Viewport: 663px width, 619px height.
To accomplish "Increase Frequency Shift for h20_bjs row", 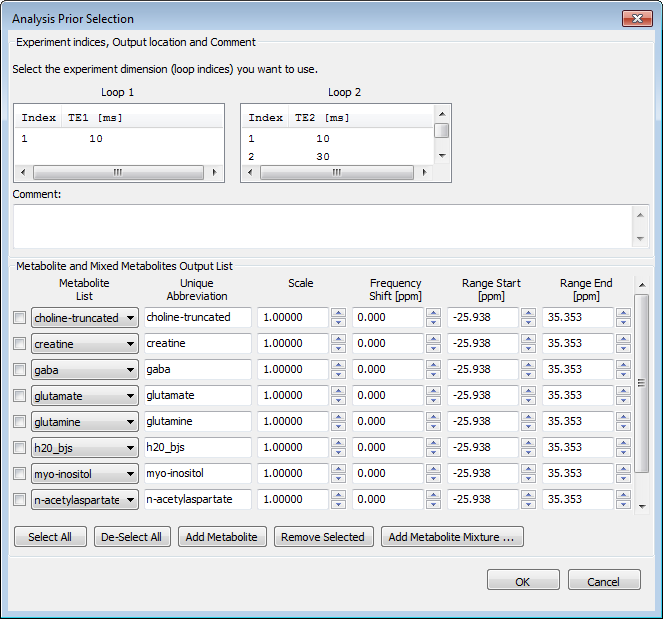I will click(x=433, y=443).
